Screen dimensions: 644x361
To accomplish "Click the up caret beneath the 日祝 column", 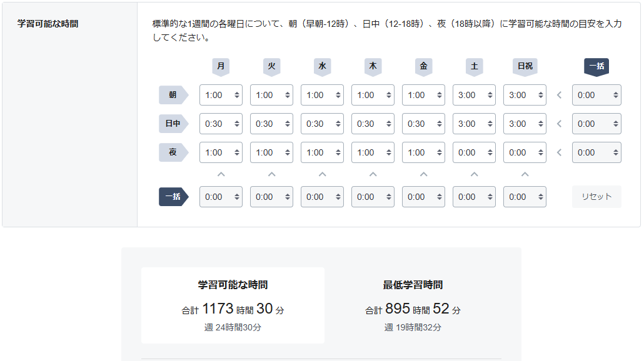I will pos(525,175).
